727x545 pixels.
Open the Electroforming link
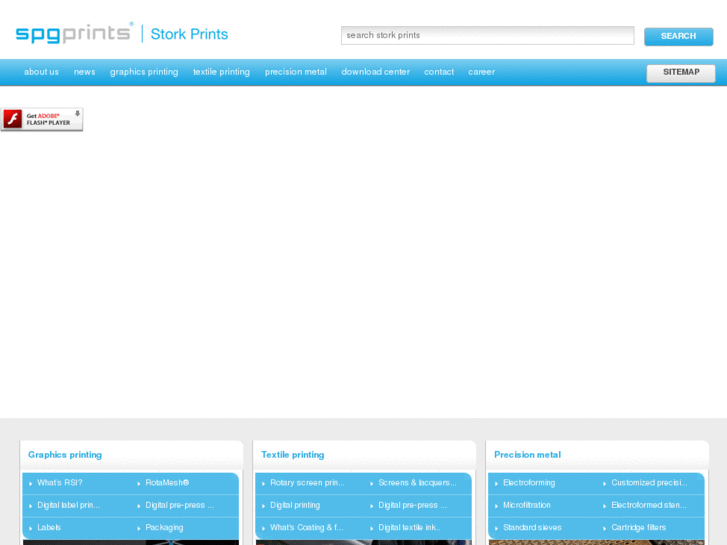(x=529, y=482)
